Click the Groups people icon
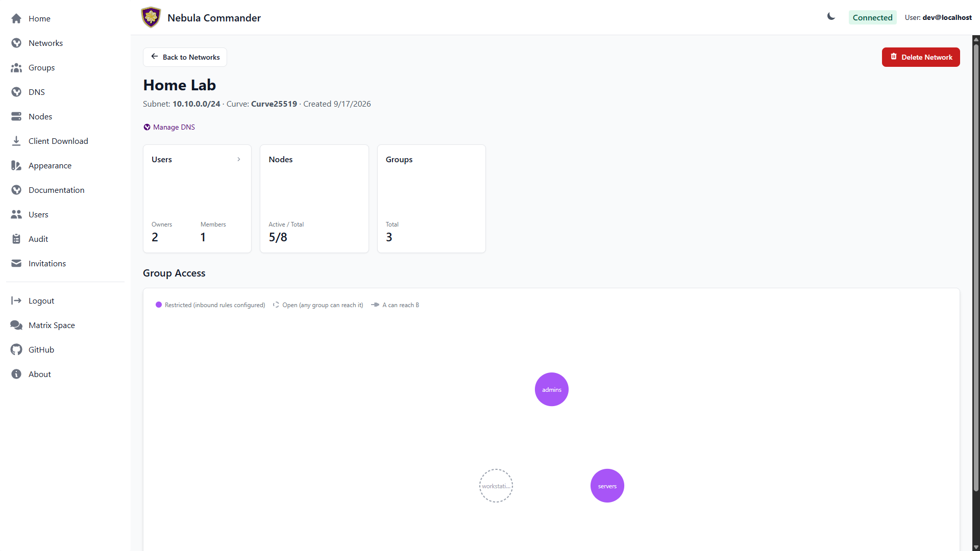This screenshot has height=551, width=980. (16, 67)
